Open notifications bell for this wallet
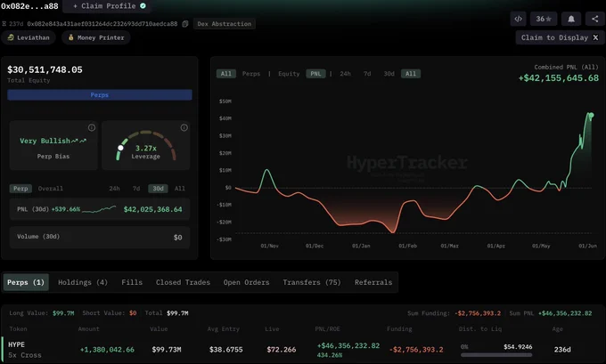This screenshot has width=606, height=364. pyautogui.click(x=571, y=19)
